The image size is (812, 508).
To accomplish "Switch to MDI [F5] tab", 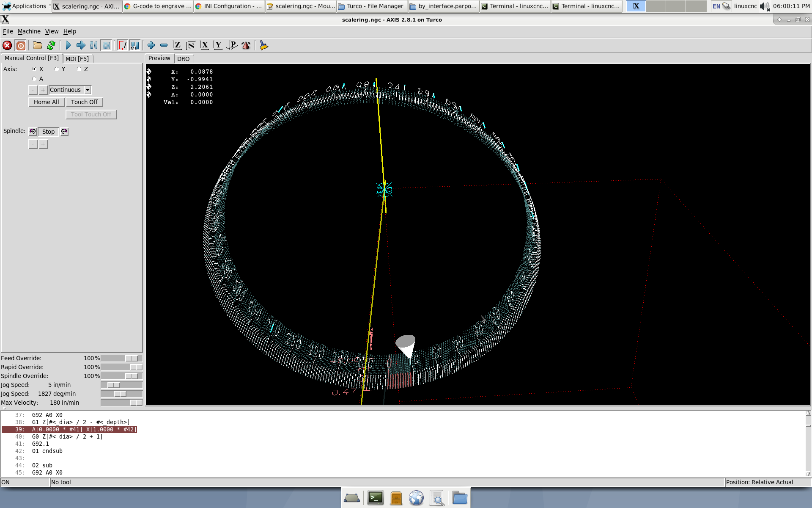I will 77,59.
